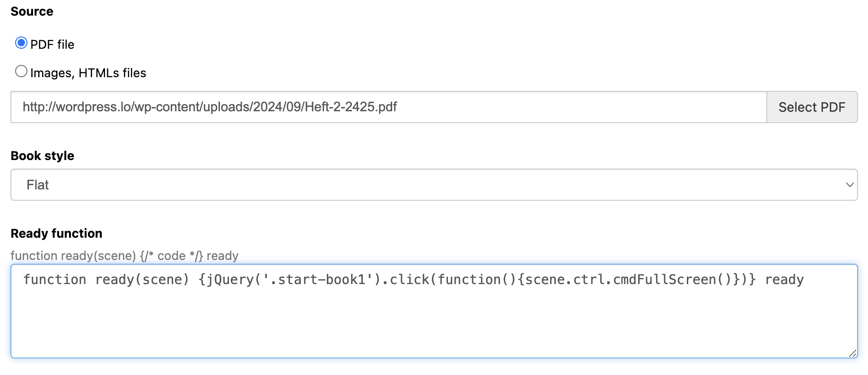The image size is (868, 375).
Task: Click the 'Flat' text in the style selector
Action: (x=37, y=185)
